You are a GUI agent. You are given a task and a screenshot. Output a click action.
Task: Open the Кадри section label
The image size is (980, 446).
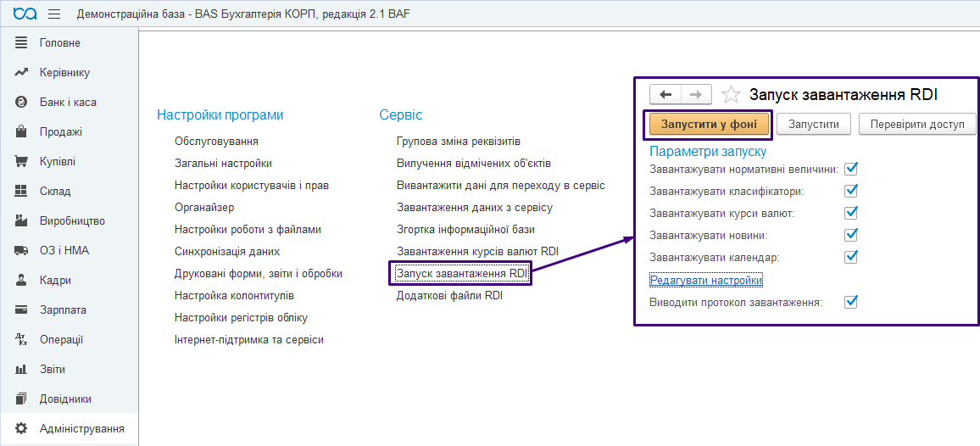tap(55, 281)
